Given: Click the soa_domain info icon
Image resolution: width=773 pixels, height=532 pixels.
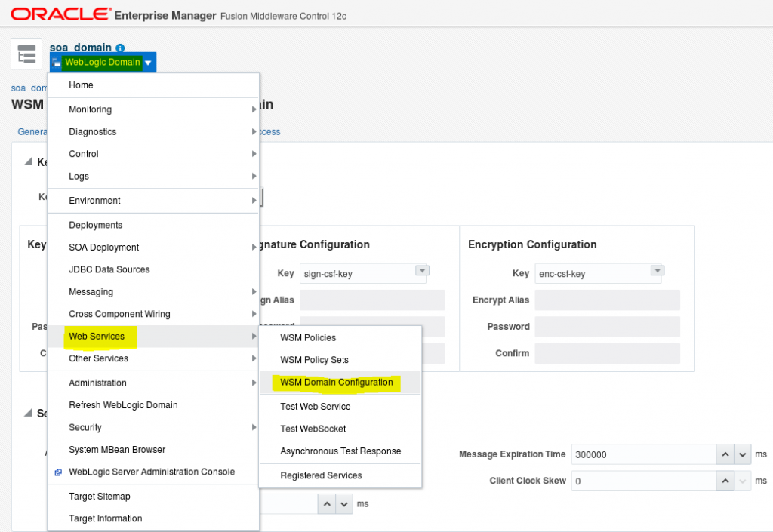Looking at the screenshot, I should [120, 48].
